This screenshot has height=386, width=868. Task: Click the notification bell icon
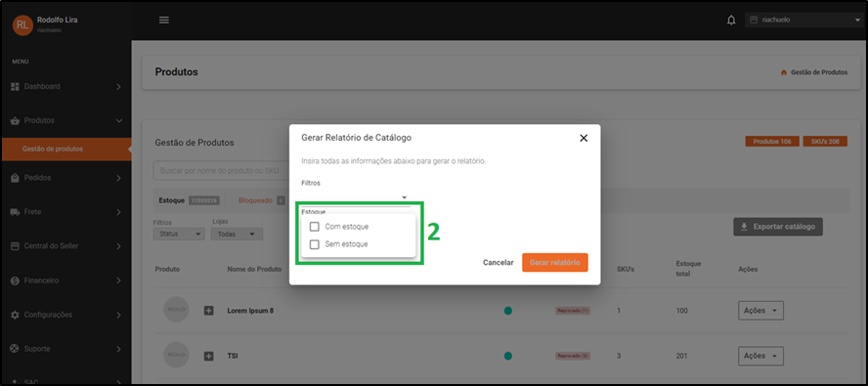tap(731, 21)
